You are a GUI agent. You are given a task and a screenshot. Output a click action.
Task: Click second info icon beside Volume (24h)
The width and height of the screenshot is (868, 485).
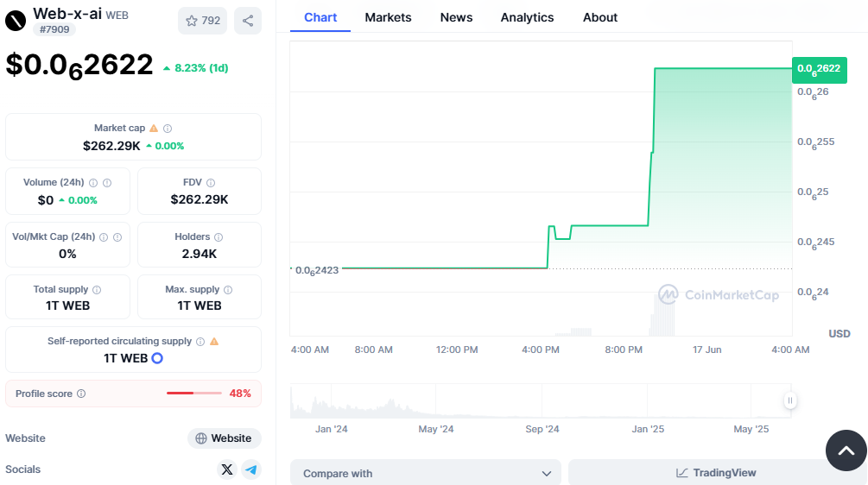point(107,182)
